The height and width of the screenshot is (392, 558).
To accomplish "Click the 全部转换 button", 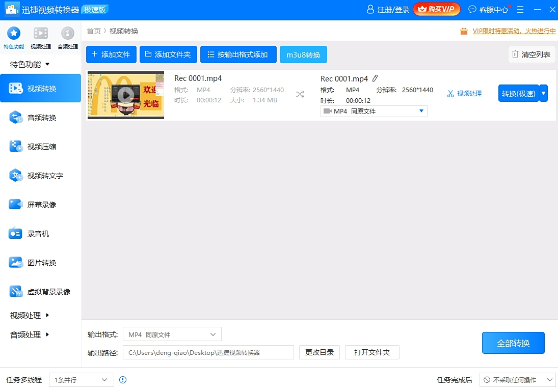I will 513,343.
